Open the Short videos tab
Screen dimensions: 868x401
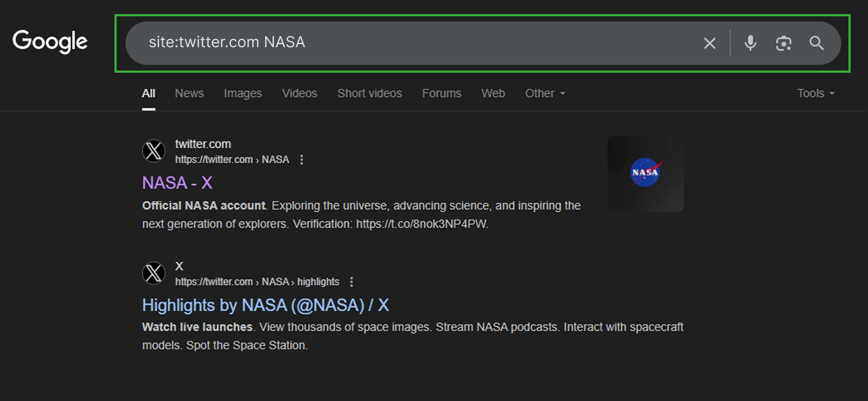pos(369,93)
